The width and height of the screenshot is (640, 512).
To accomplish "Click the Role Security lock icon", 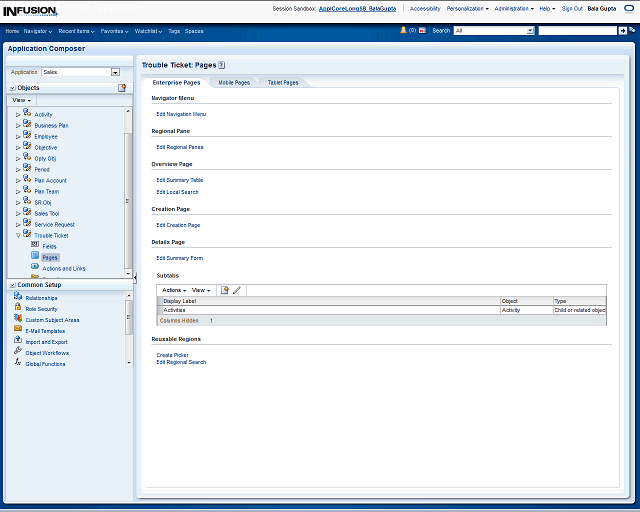I will pyautogui.click(x=18, y=308).
